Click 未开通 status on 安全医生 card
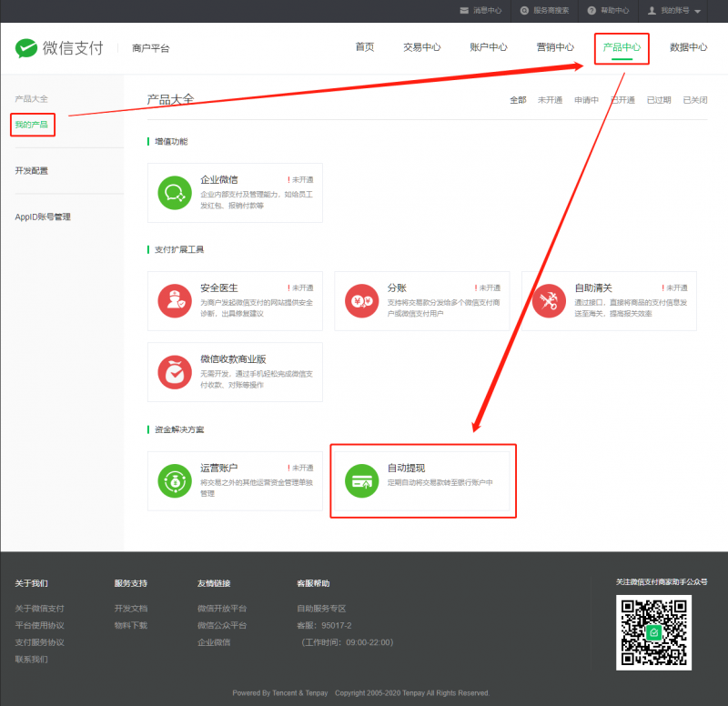The height and width of the screenshot is (706, 728). tap(300, 287)
